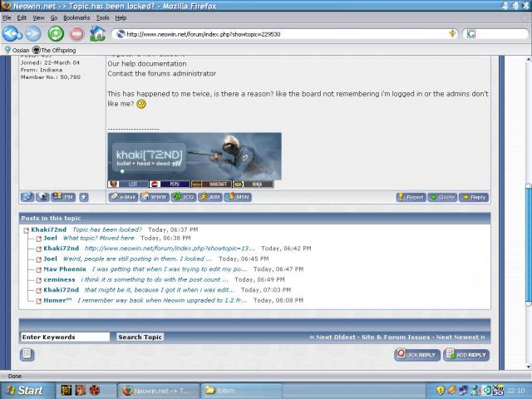Open the poster's WWW homepage button
This screenshot has height=399, width=532.
155,197
